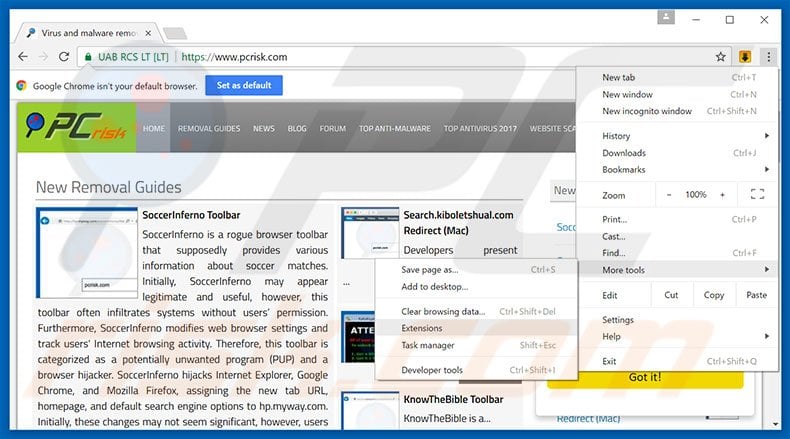The width and height of the screenshot is (790, 439).
Task: Click the Chrome user profile icon
Action: (666, 17)
